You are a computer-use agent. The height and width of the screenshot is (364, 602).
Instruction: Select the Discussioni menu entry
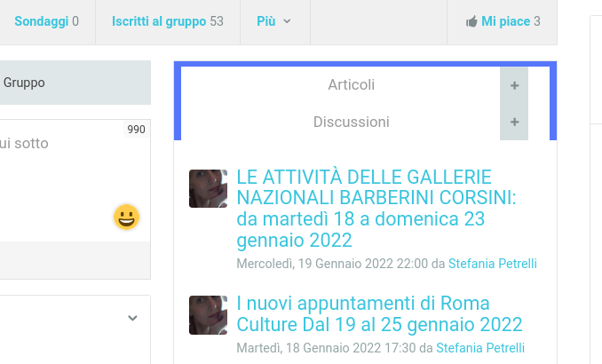point(351,123)
